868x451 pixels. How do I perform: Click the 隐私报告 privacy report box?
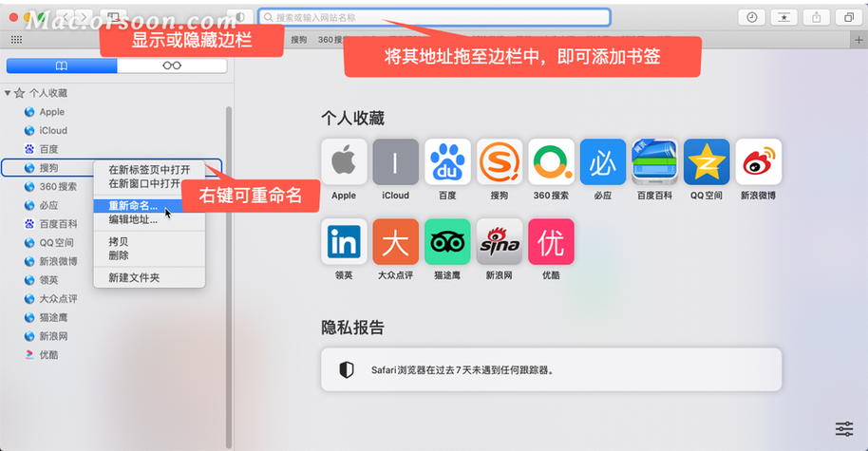click(x=551, y=369)
